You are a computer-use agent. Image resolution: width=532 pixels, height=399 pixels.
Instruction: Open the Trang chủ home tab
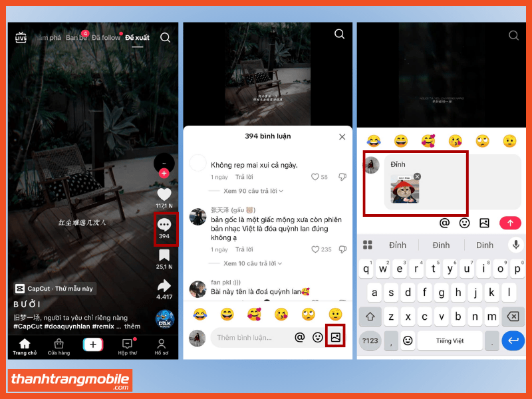coord(25,347)
